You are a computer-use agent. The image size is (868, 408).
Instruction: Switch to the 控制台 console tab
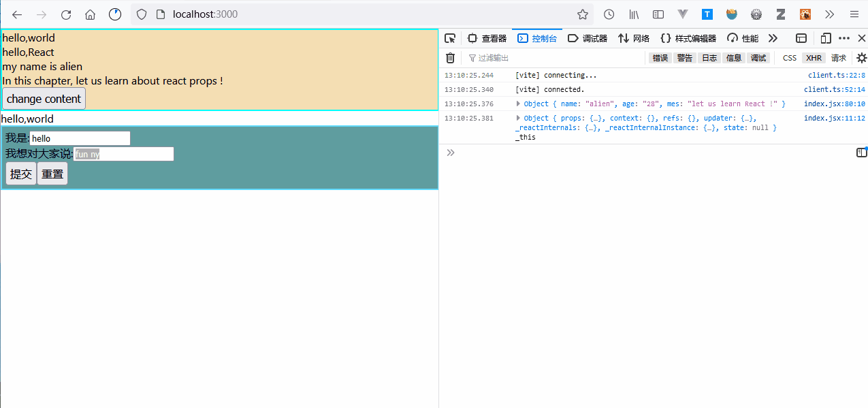point(537,38)
